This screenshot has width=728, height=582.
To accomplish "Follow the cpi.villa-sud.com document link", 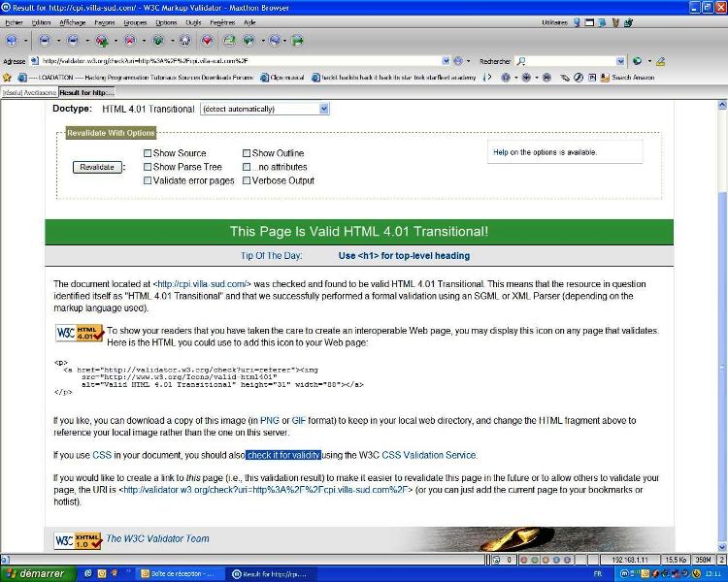I will pos(202,284).
